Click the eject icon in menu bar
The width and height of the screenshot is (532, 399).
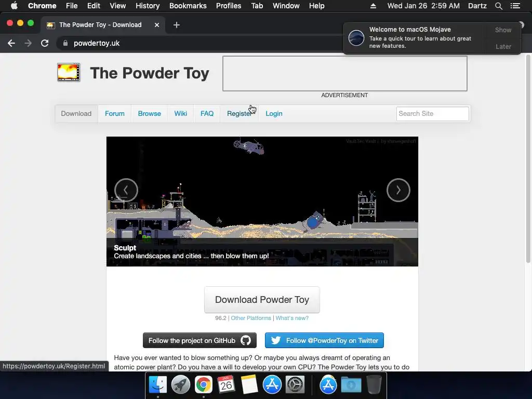[373, 6]
